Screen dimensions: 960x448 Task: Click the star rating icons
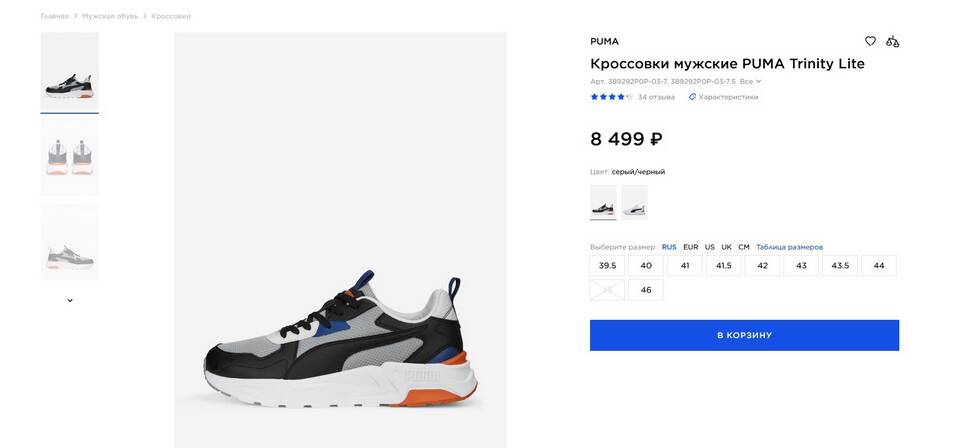pos(610,97)
